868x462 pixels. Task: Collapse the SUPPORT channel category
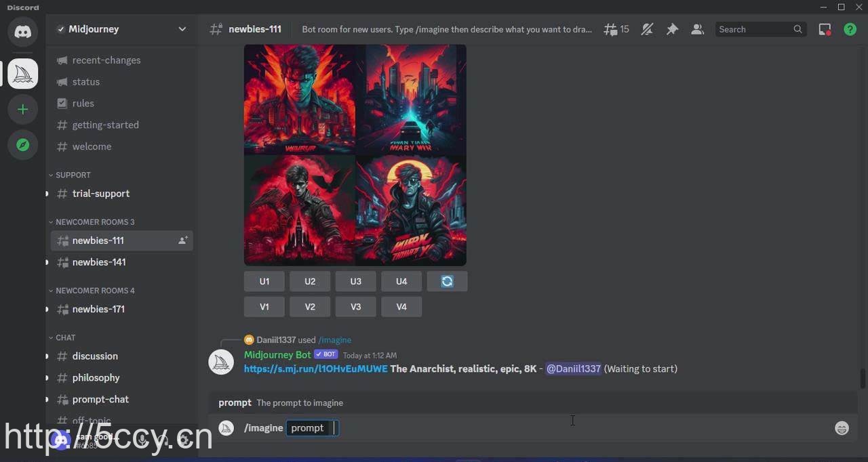(73, 175)
